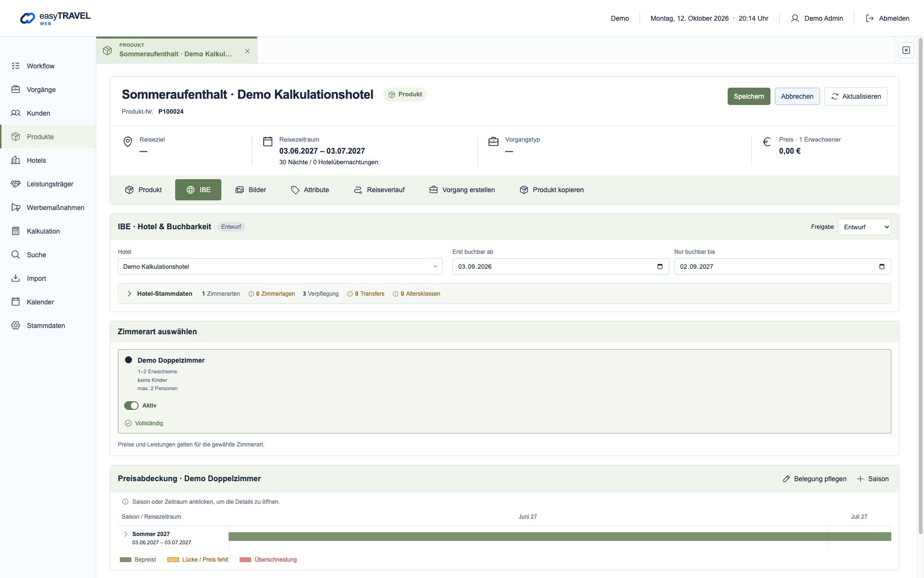
Task: Toggle the Aktiv switch for Demo Doppelzimmer
Action: click(x=131, y=406)
